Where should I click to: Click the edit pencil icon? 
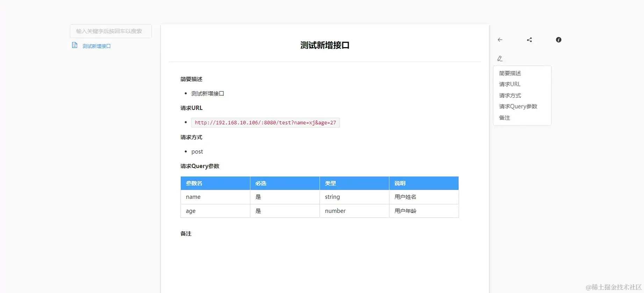coord(500,58)
